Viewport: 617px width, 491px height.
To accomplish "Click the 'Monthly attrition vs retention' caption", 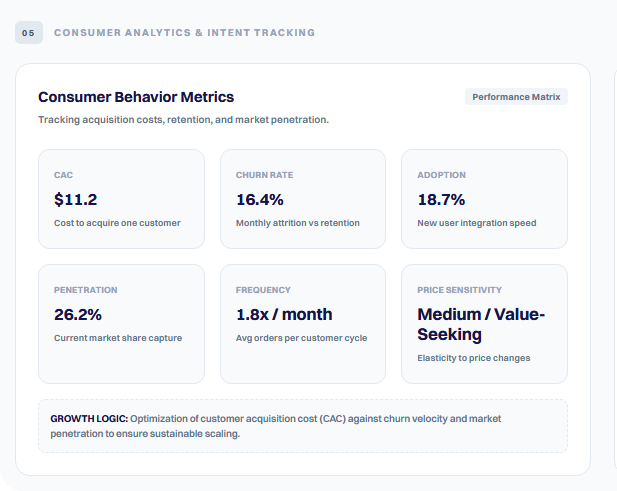I will click(298, 223).
